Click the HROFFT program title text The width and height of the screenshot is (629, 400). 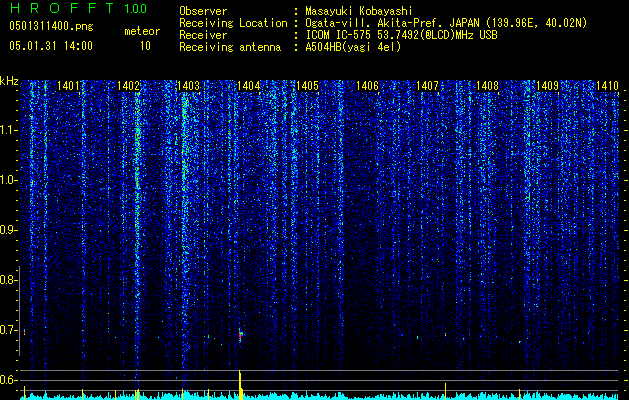coord(63,8)
